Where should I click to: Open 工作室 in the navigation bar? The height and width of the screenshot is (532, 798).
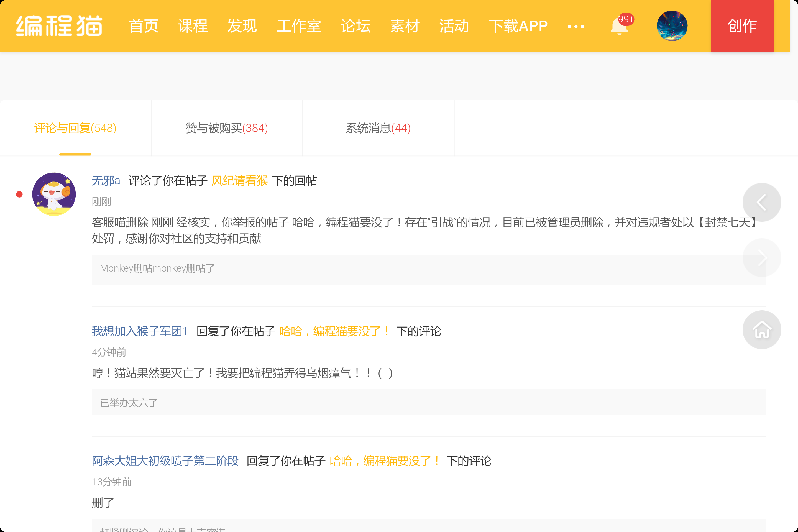299,26
